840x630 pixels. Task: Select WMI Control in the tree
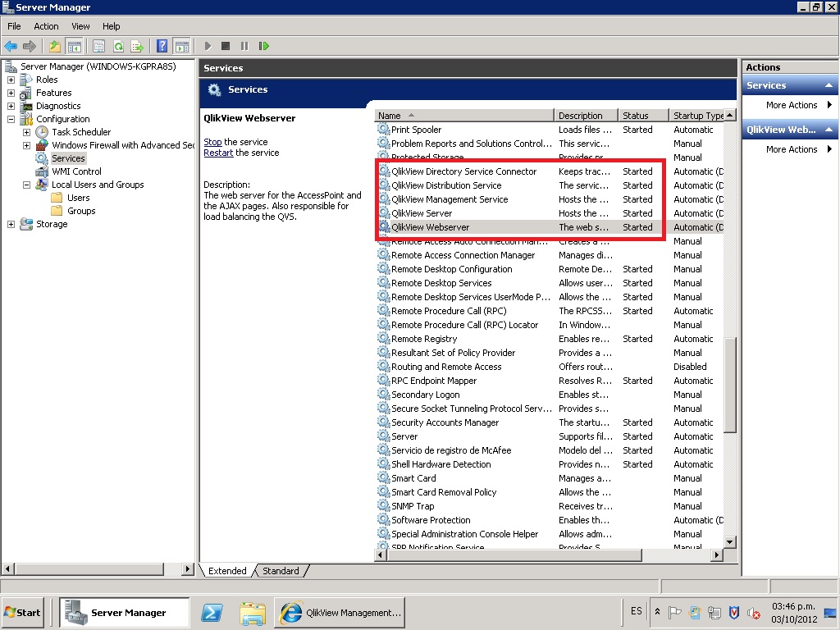(76, 171)
